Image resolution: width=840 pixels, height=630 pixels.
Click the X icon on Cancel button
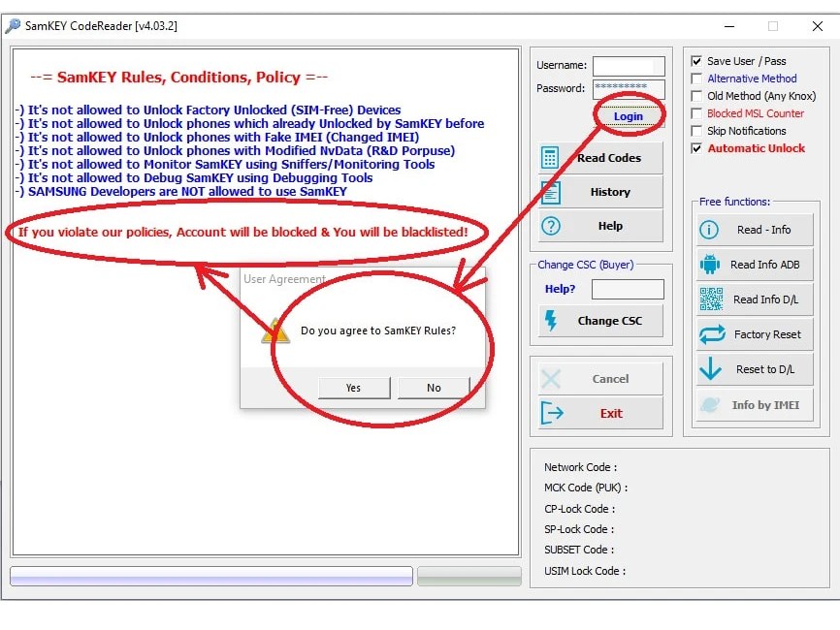tap(551, 379)
